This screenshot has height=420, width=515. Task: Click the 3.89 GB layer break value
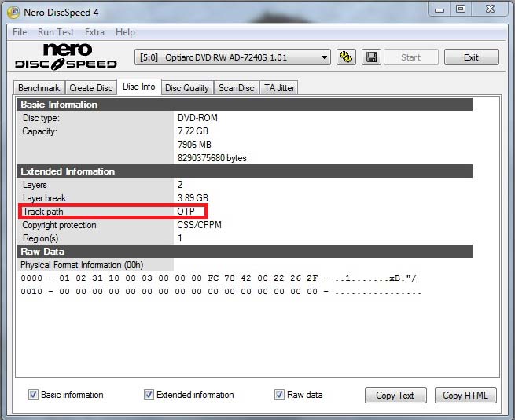193,198
